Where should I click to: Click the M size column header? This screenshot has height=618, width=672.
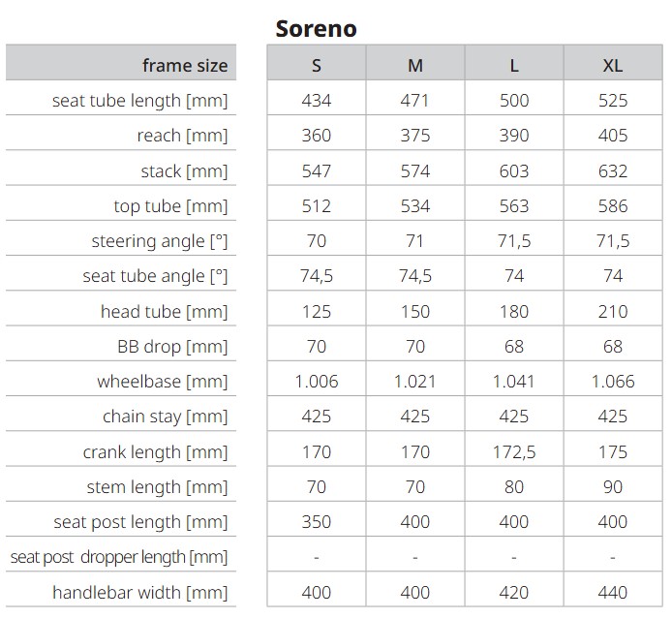[x=415, y=66]
